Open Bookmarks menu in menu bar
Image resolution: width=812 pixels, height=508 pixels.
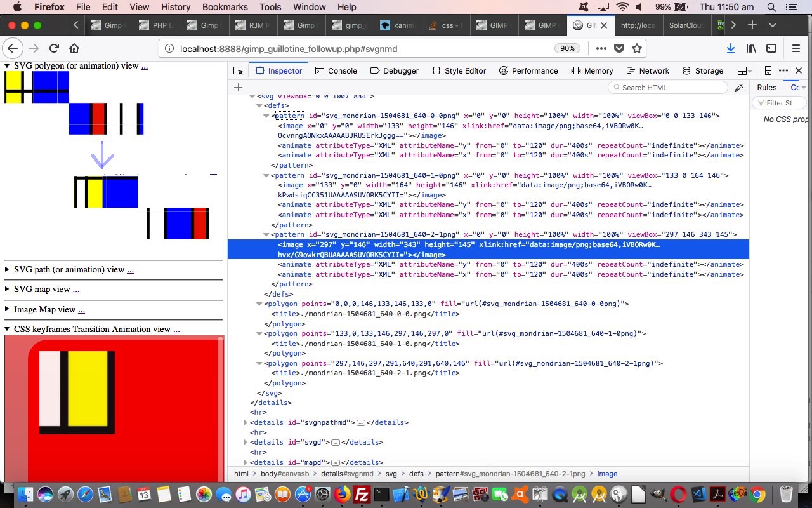coord(225,7)
